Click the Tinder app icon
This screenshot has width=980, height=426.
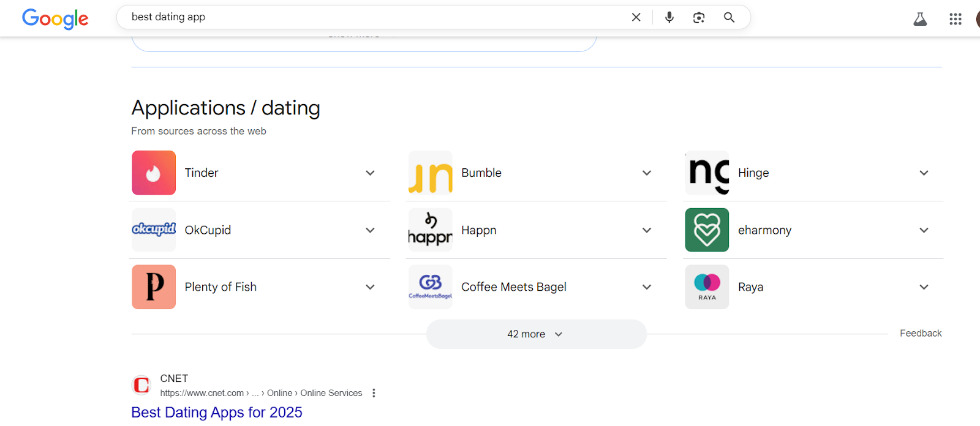coord(154,173)
